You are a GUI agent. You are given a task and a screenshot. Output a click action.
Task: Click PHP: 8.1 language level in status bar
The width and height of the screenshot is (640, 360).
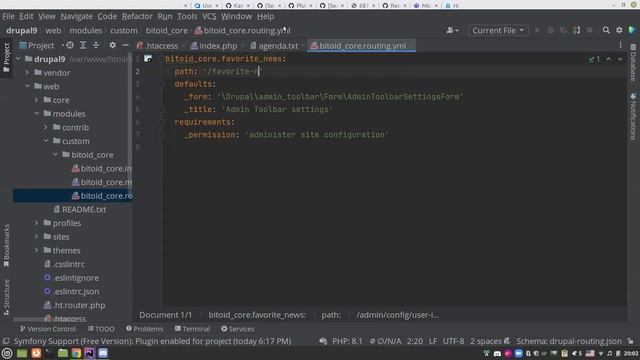pos(347,341)
